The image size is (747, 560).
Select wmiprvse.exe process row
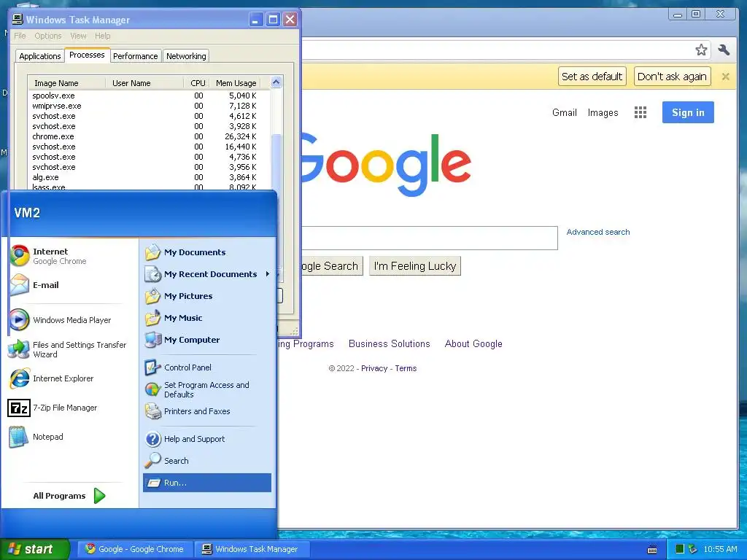click(x=149, y=106)
